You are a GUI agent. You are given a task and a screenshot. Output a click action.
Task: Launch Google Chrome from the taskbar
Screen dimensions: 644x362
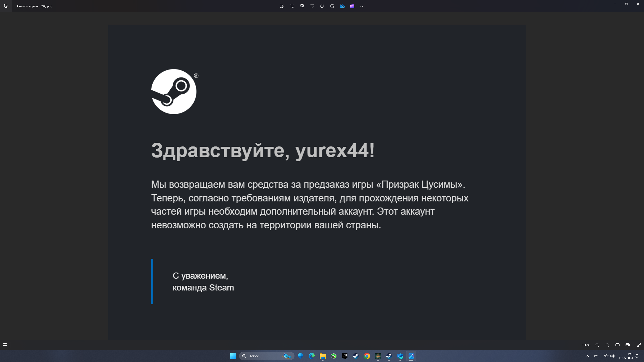(367, 356)
